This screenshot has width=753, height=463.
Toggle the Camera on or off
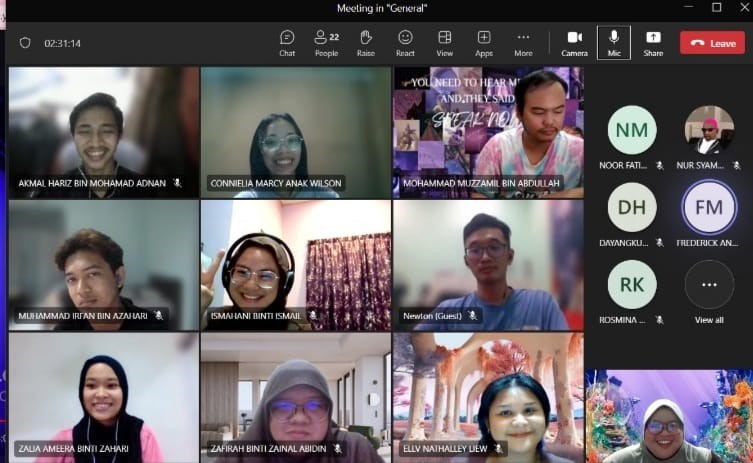click(x=574, y=42)
